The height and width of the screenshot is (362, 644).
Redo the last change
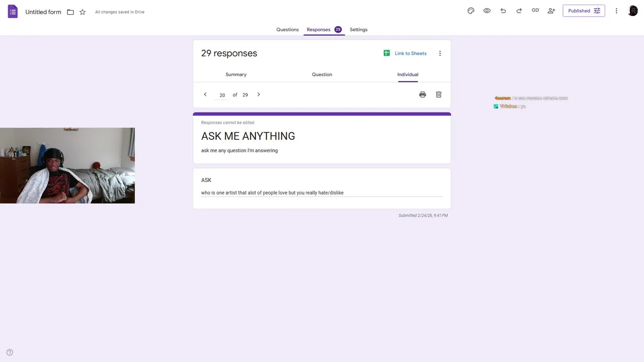[x=519, y=11]
